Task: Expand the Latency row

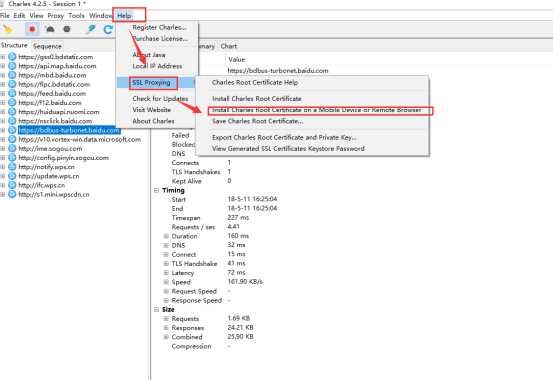Action: coord(166,273)
